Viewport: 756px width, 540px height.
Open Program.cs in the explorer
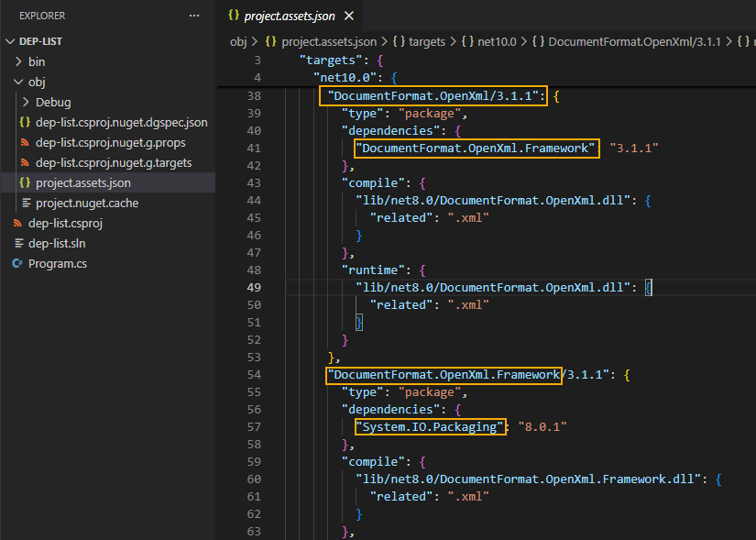(57, 263)
